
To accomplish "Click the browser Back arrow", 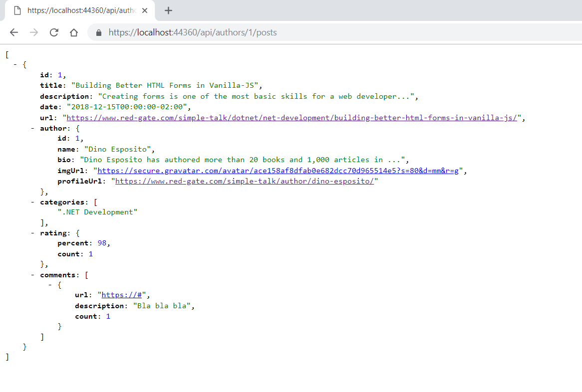I will click(x=14, y=32).
